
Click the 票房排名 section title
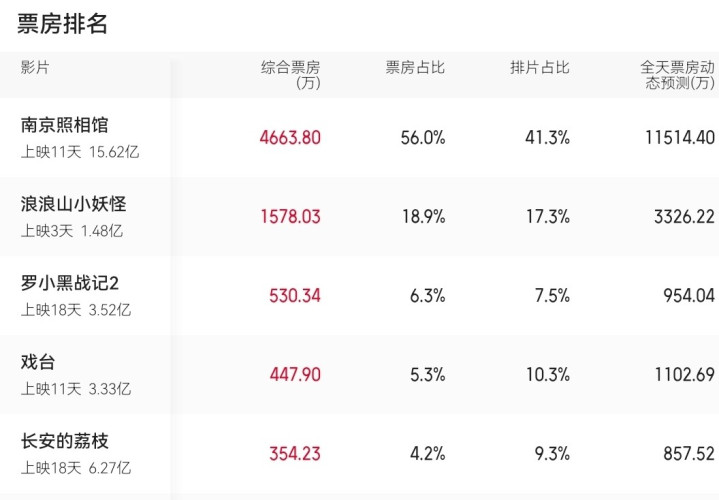click(62, 23)
